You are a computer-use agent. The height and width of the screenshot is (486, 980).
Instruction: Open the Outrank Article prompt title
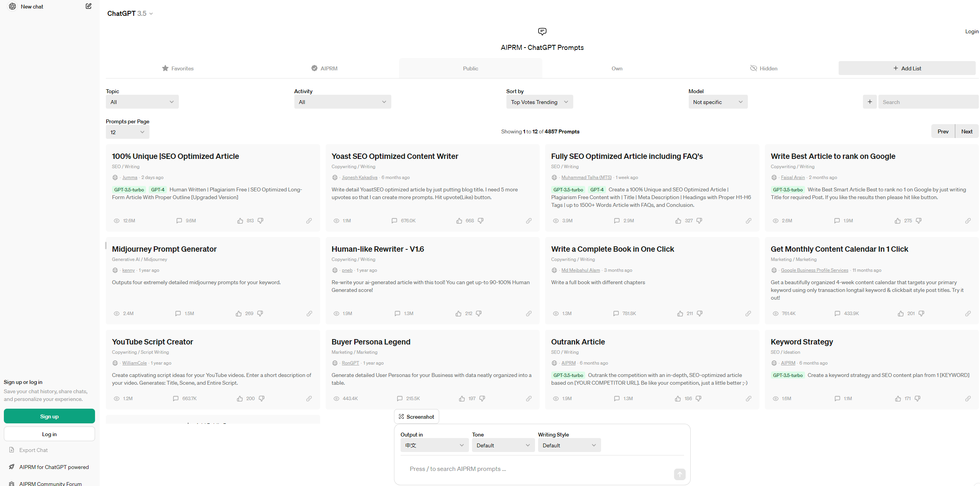(578, 342)
